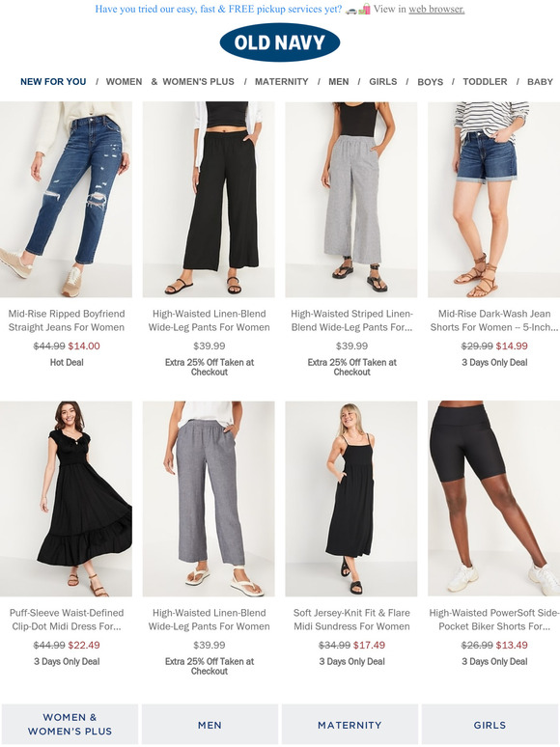This screenshot has height=747, width=560.
Task: View the black linen-blend wide-leg pants photo
Action: pos(209,199)
